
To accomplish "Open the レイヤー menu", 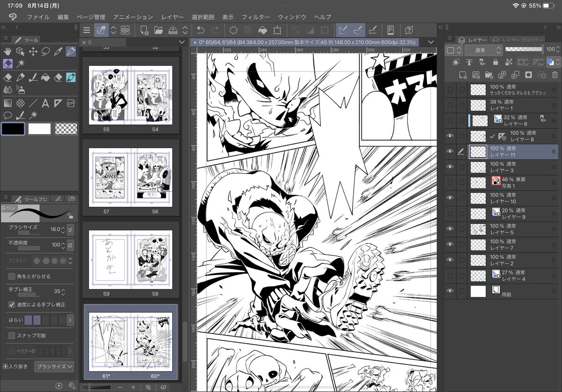I will (x=172, y=17).
